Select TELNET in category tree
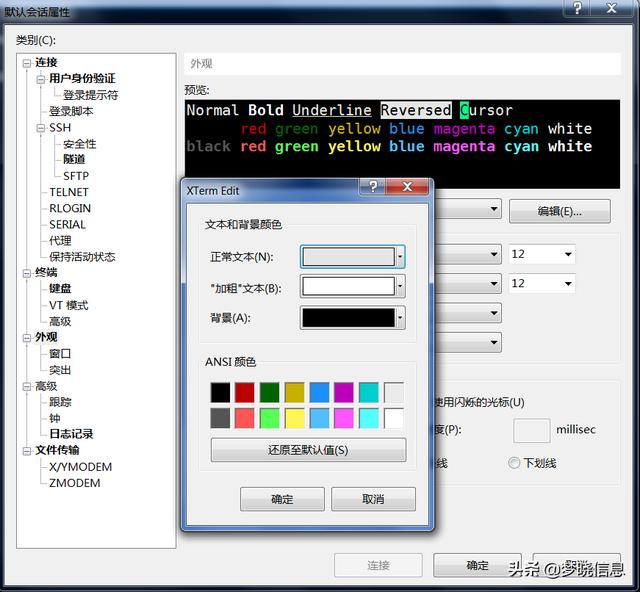 (69, 192)
